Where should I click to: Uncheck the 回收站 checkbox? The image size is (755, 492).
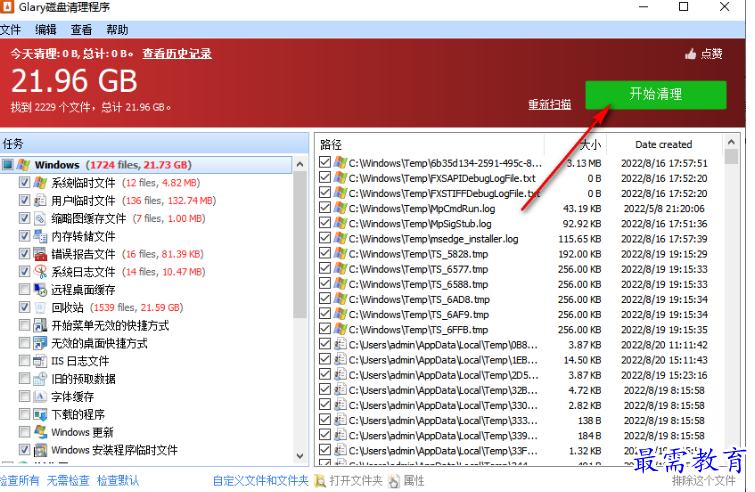point(24,307)
